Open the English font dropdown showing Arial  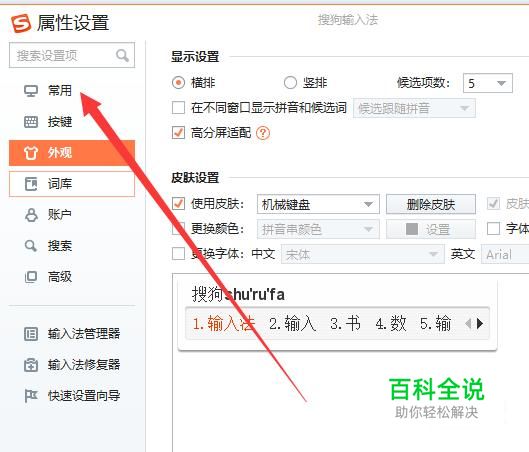pos(505,254)
